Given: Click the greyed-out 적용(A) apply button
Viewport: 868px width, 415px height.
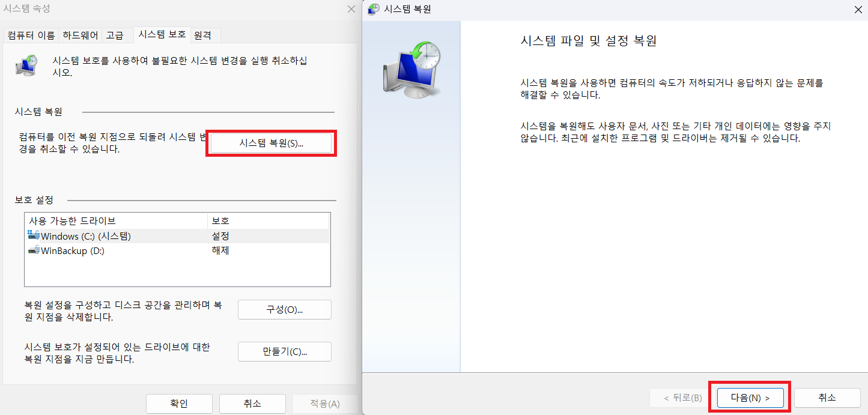Looking at the screenshot, I should point(325,404).
